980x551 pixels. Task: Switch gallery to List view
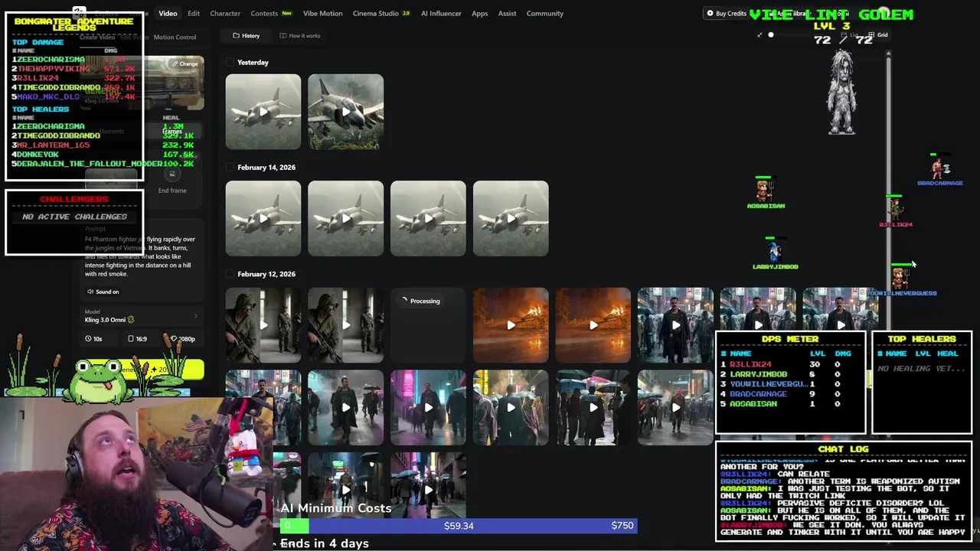pyautogui.click(x=851, y=35)
